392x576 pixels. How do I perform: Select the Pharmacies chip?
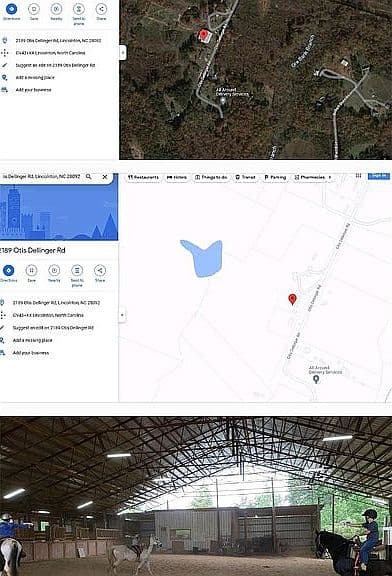coord(309,177)
